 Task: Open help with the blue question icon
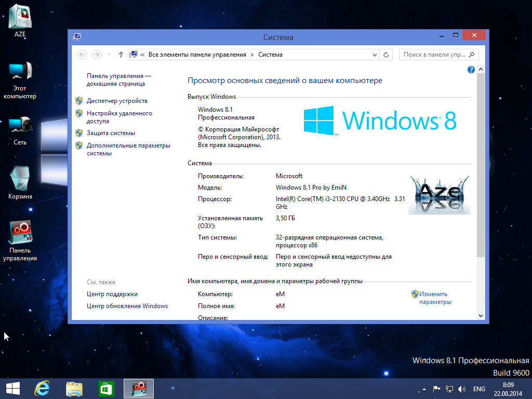pos(471,70)
